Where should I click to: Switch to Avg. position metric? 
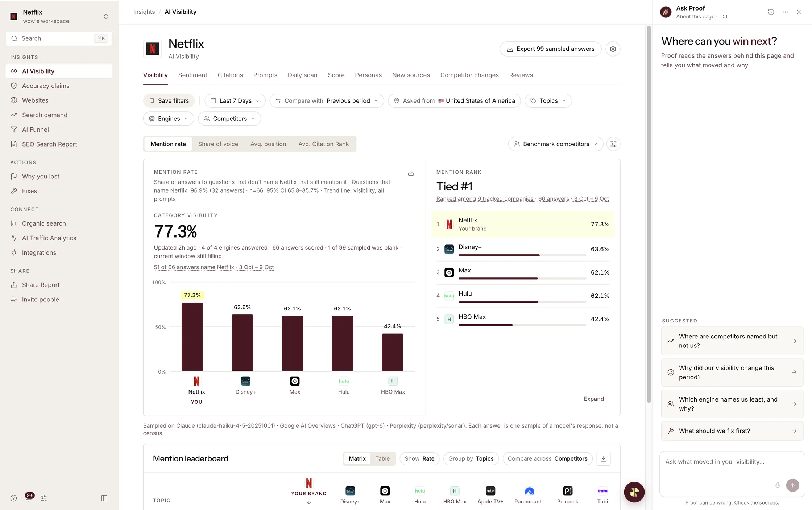pyautogui.click(x=268, y=144)
